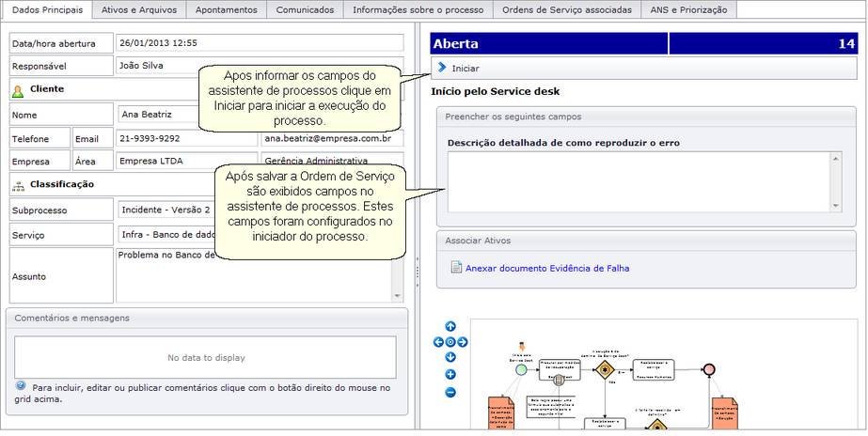Click the Aberta status header
Image resolution: width=868 pixels, height=436 pixels.
click(549, 44)
